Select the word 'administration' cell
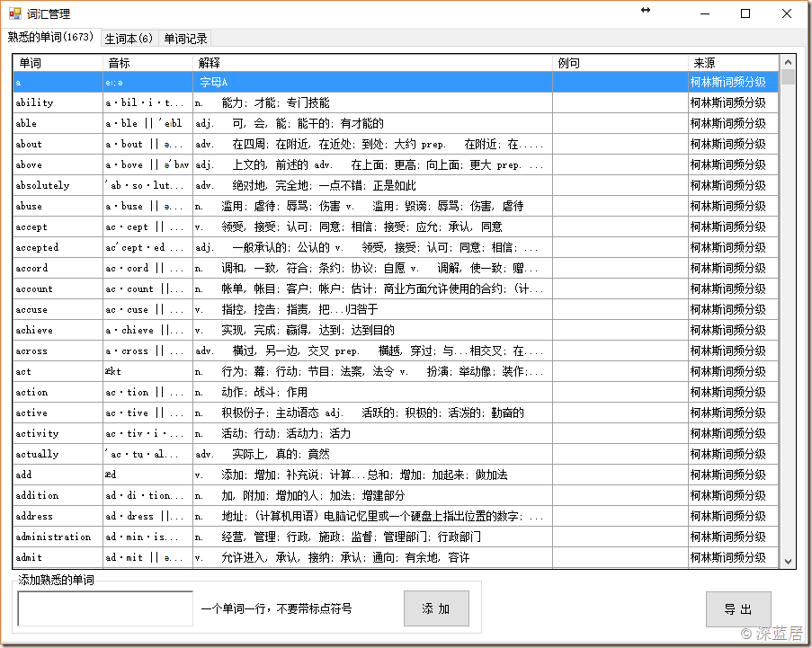The height and width of the screenshot is (648, 812). click(58, 537)
